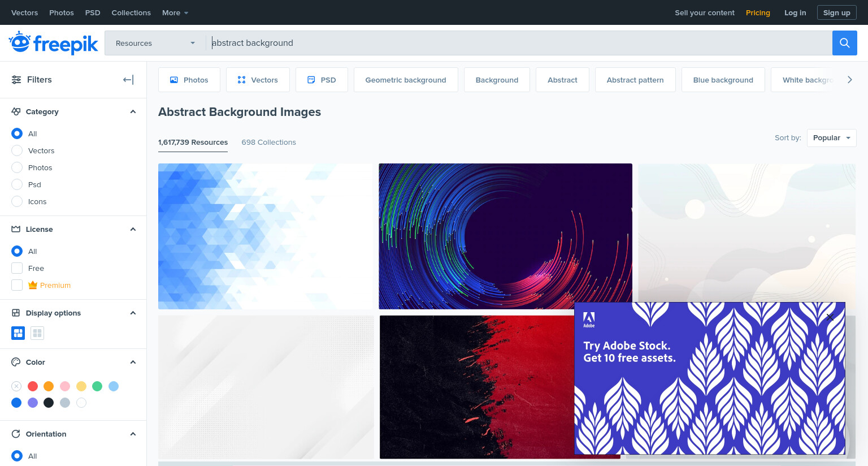Click the Blue background tag
The width and height of the screenshot is (868, 466).
tap(723, 80)
